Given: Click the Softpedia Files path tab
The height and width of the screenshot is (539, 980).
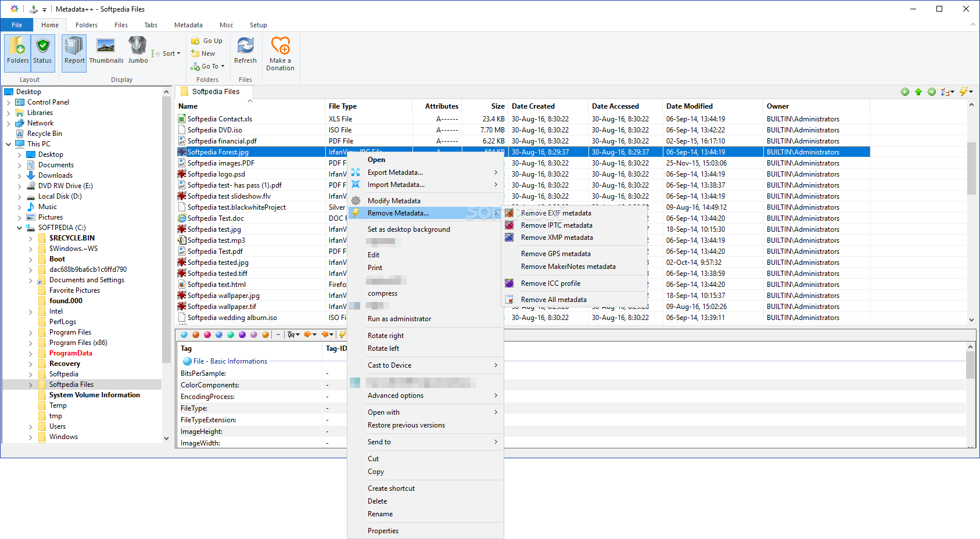Looking at the screenshot, I should 214,92.
